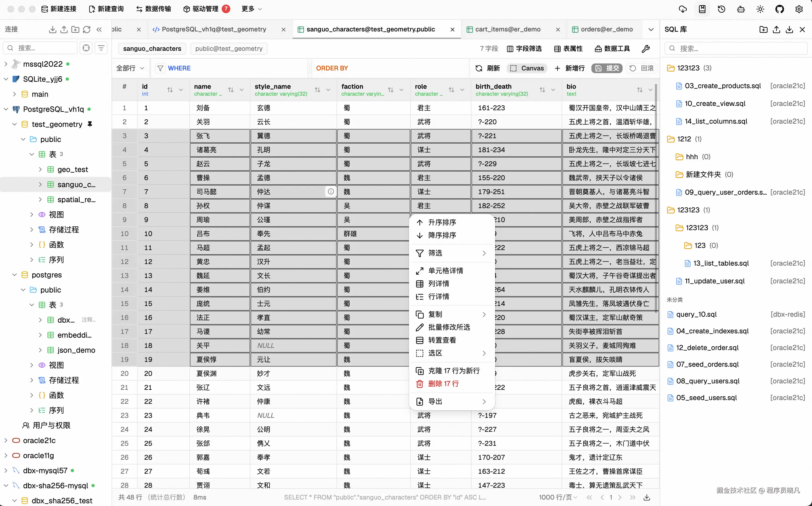Click the 新建连接 button

click(x=59, y=9)
